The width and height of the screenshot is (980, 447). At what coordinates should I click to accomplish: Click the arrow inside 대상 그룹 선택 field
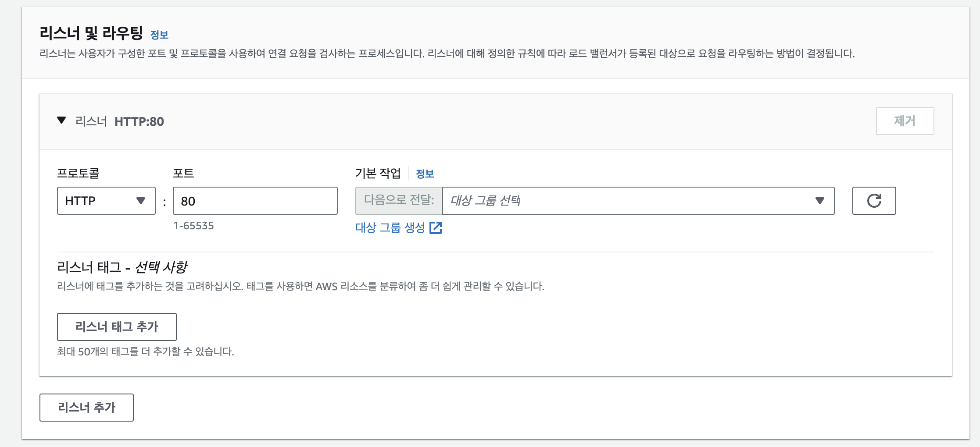point(819,201)
